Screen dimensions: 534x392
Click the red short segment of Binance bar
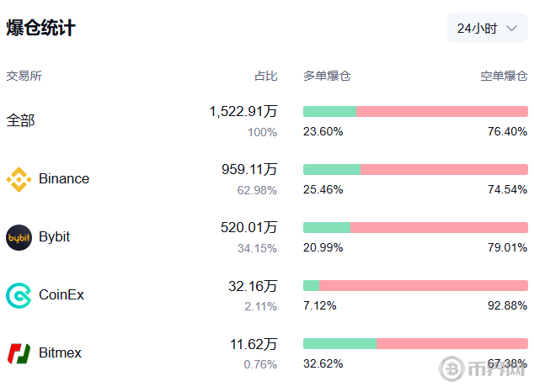pos(444,169)
